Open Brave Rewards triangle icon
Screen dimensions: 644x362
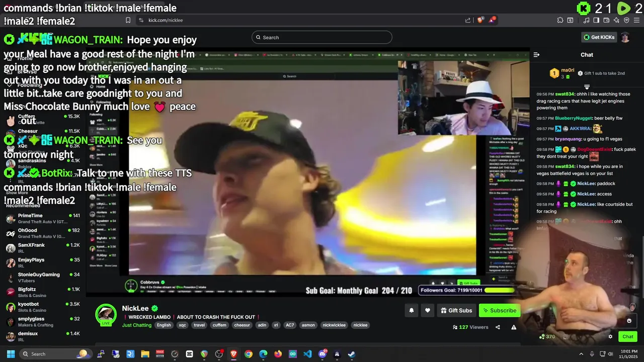pyautogui.click(x=493, y=20)
